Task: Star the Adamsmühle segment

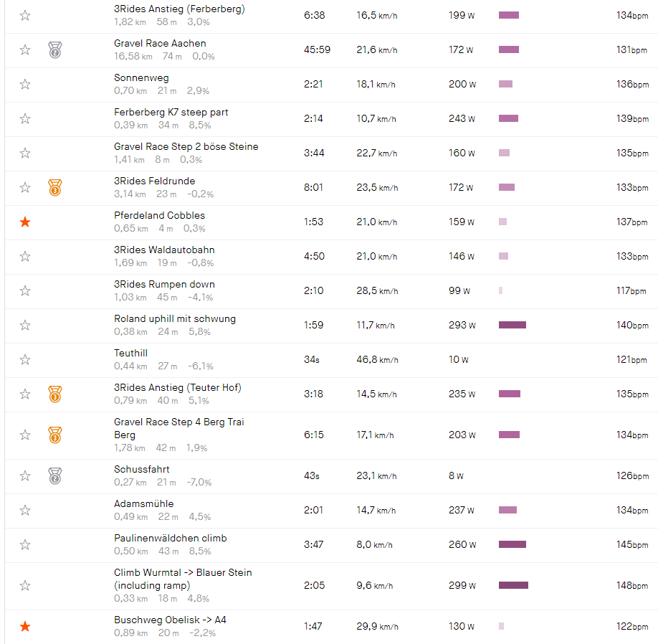Action: [x=25, y=511]
